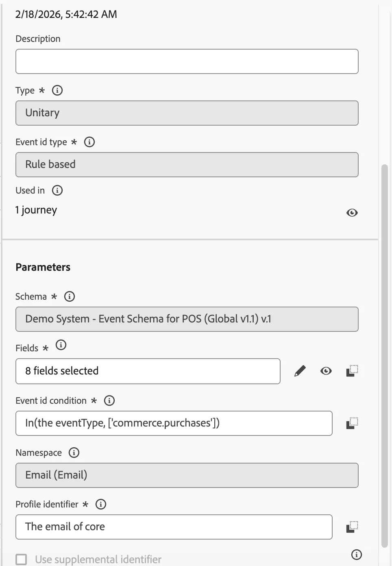The image size is (392, 566).
Task: Click the Fields info icon
Action: click(61, 345)
